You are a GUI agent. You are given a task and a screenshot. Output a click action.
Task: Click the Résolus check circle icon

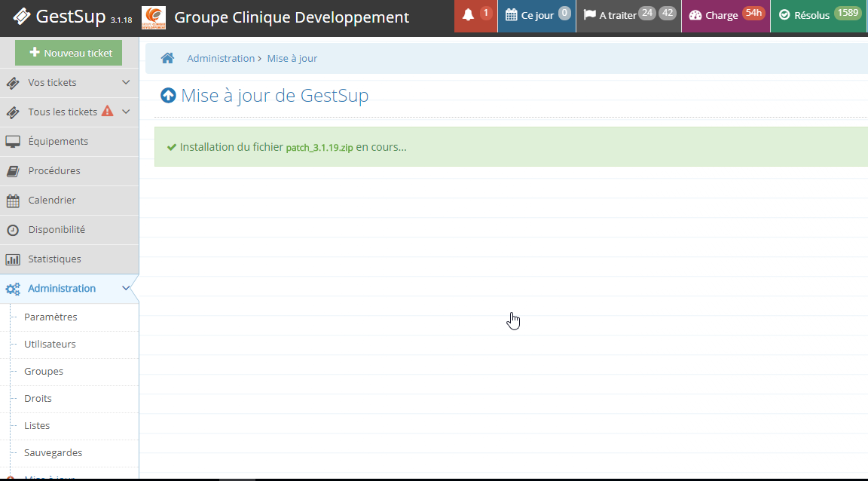[784, 16]
